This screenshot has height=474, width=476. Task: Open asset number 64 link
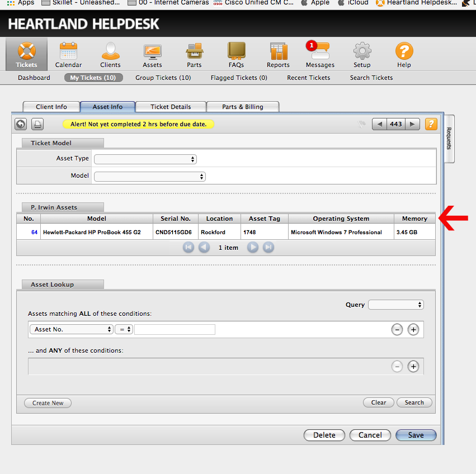click(x=34, y=232)
